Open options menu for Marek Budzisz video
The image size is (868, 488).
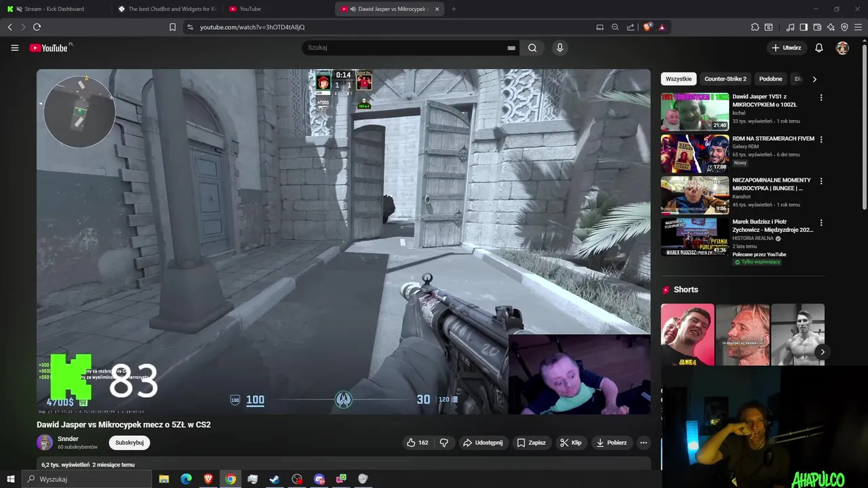[821, 223]
